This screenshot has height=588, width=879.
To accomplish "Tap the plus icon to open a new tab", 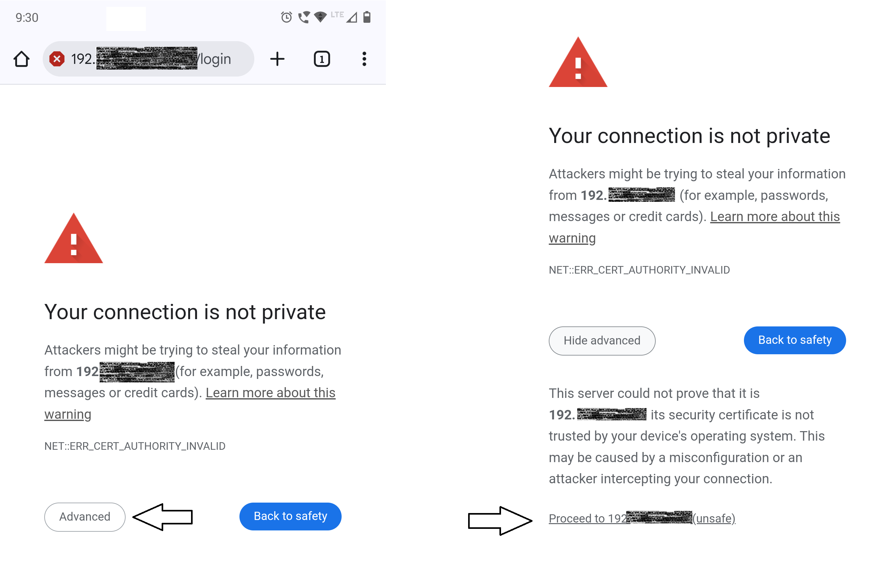I will pyautogui.click(x=277, y=59).
